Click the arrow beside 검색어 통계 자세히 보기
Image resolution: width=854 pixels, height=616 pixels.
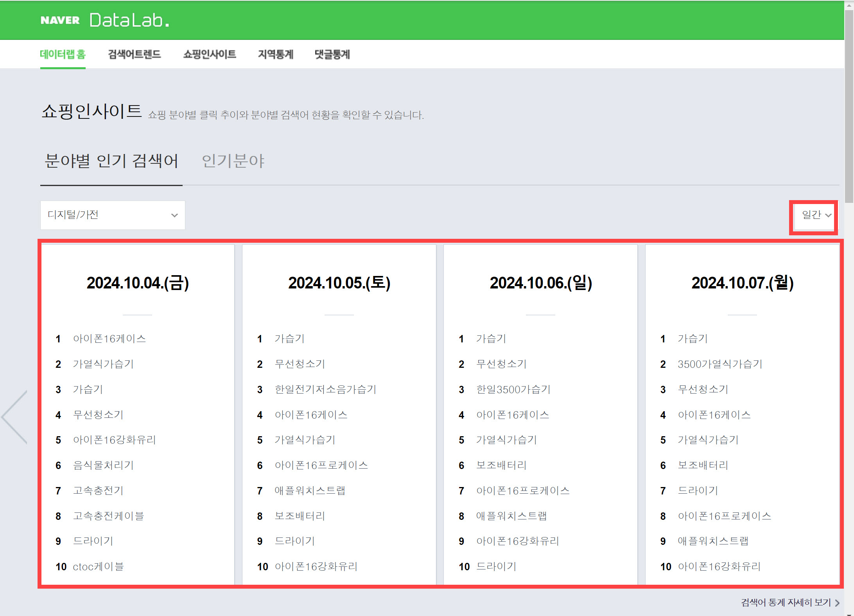click(837, 603)
